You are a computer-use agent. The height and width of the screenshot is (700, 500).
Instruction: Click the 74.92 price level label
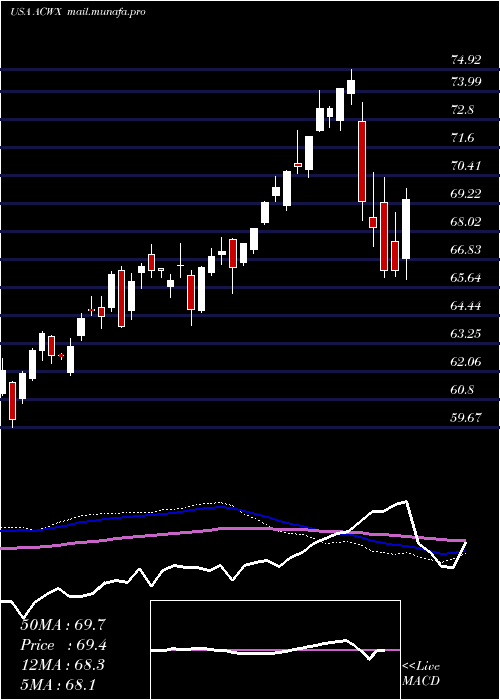(466, 60)
